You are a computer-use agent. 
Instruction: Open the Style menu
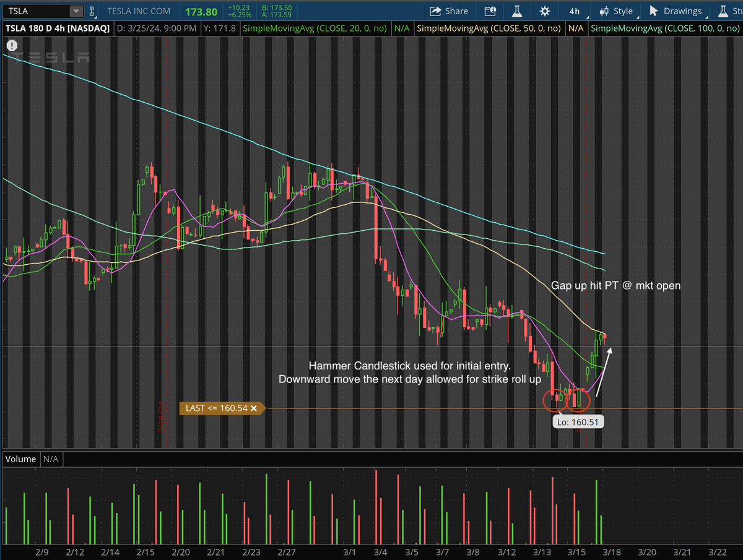[x=616, y=11]
